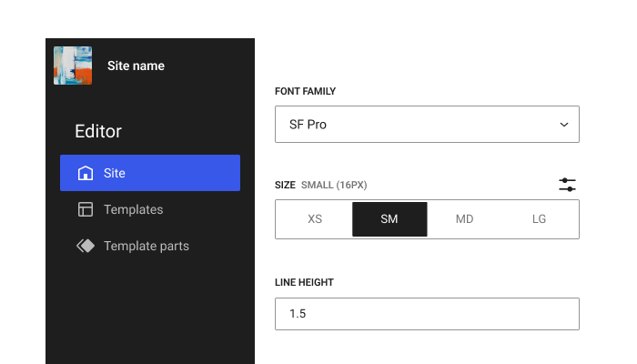Click the Site home icon
The image size is (637, 364).
[86, 173]
